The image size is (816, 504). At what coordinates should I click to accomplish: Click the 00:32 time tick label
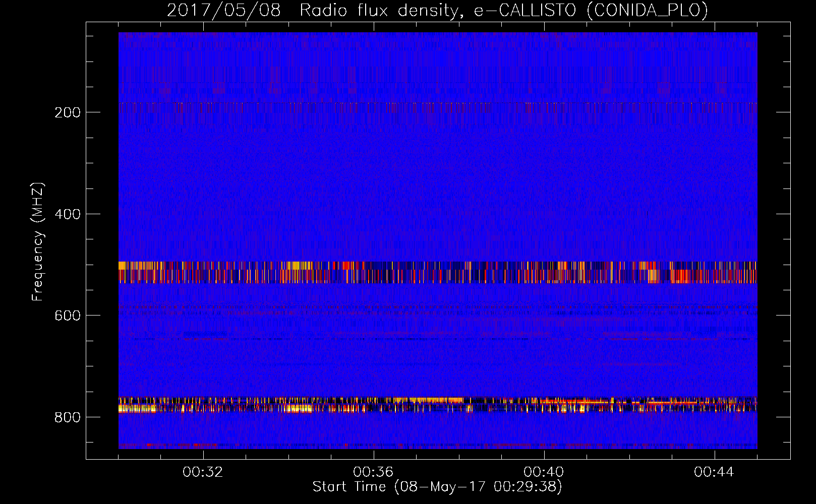point(203,472)
